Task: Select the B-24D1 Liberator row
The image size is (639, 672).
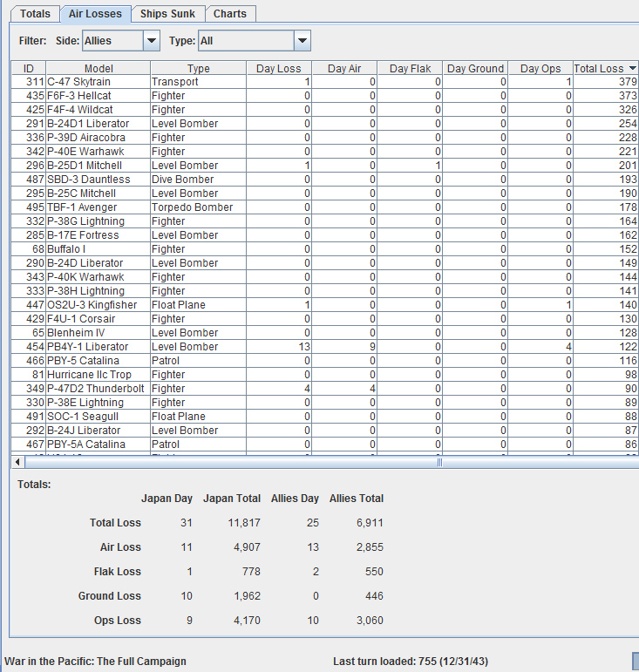Action: (x=325, y=124)
